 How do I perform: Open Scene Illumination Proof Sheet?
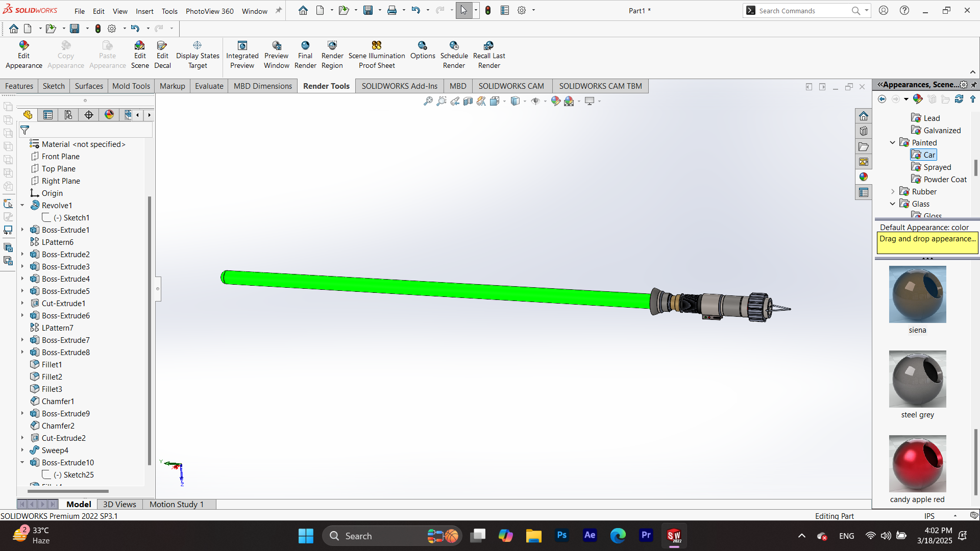point(377,55)
